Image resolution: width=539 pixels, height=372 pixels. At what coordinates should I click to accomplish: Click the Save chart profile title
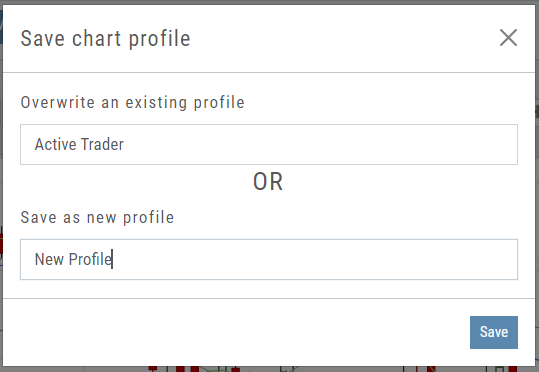105,38
